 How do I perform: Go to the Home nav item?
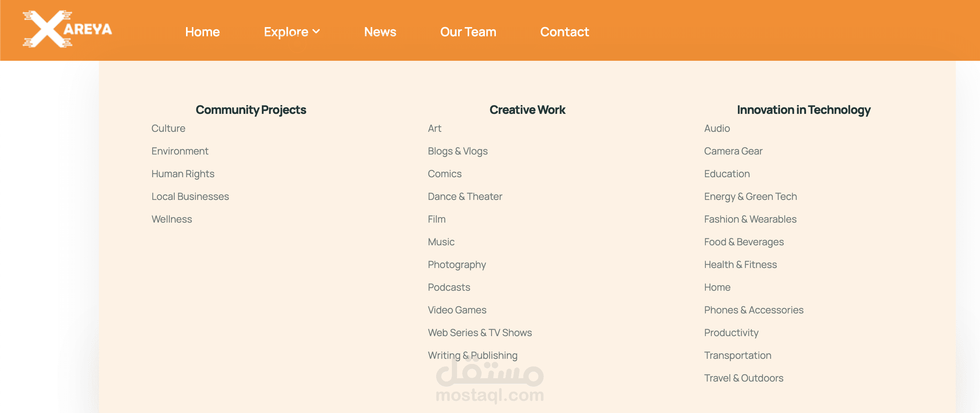[203, 31]
